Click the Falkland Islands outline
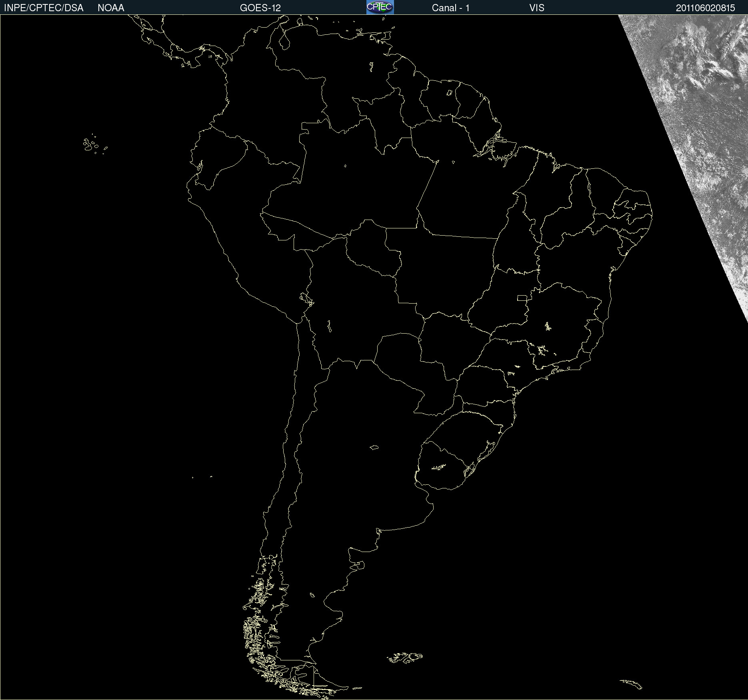The height and width of the screenshot is (700, 748). (x=405, y=658)
